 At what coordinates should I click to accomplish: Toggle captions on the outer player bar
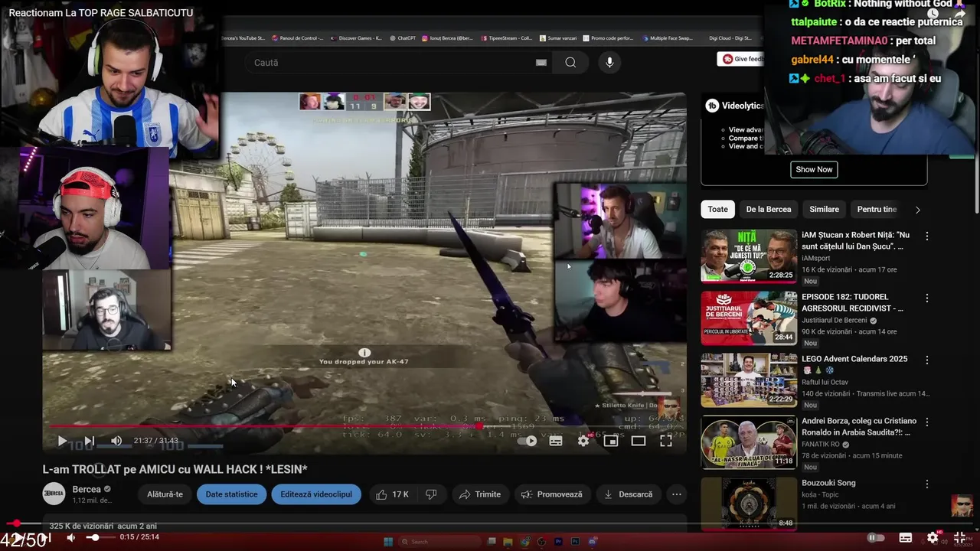(905, 538)
